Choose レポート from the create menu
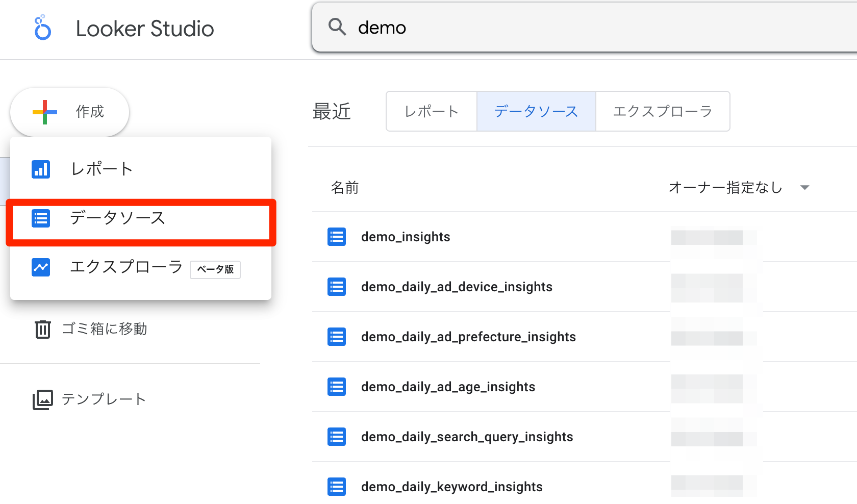 point(102,169)
